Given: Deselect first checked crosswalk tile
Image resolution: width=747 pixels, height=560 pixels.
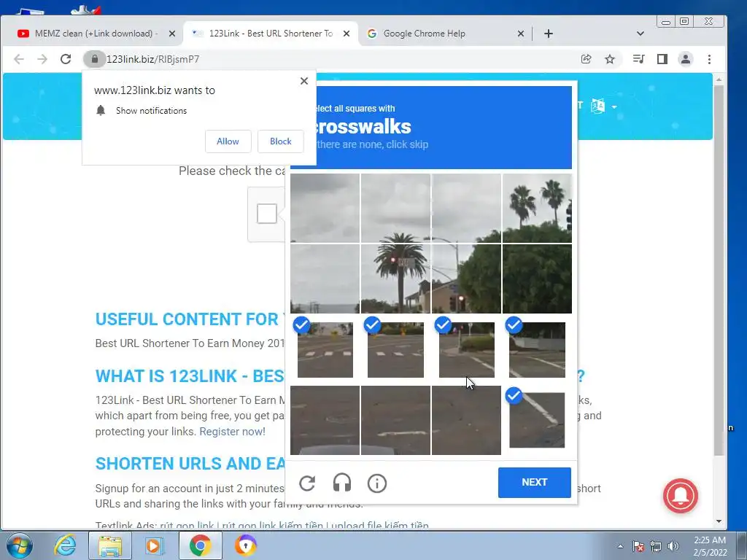Looking at the screenshot, I should tap(325, 349).
